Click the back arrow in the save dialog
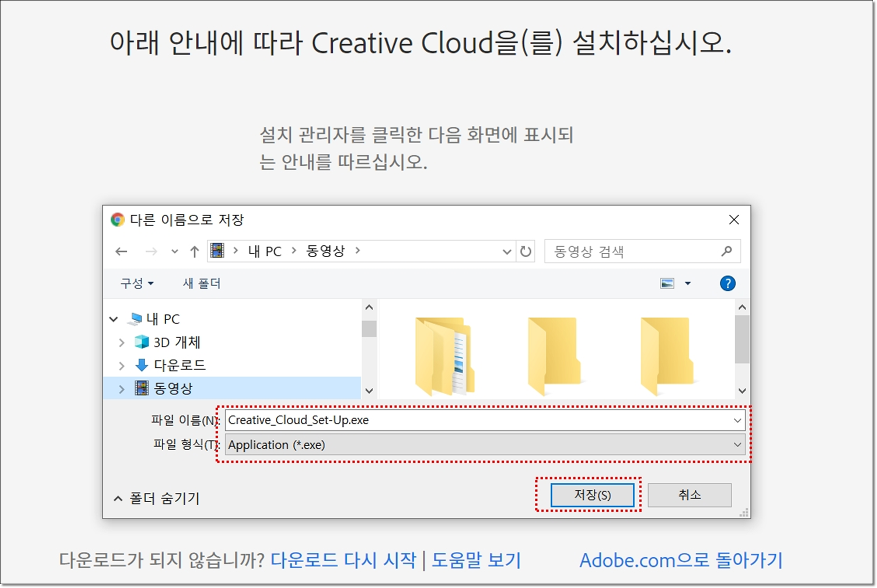 tap(121, 251)
